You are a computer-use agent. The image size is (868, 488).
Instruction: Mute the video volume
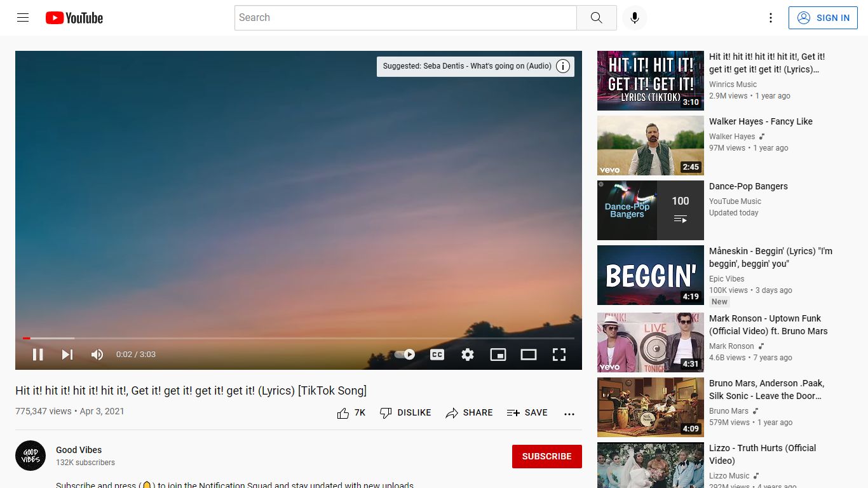pos(97,355)
